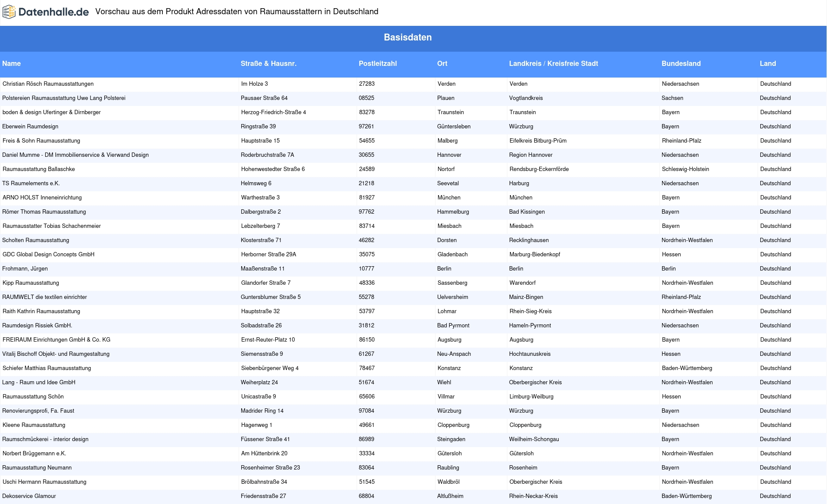Click postal code 27283

pos(367,84)
